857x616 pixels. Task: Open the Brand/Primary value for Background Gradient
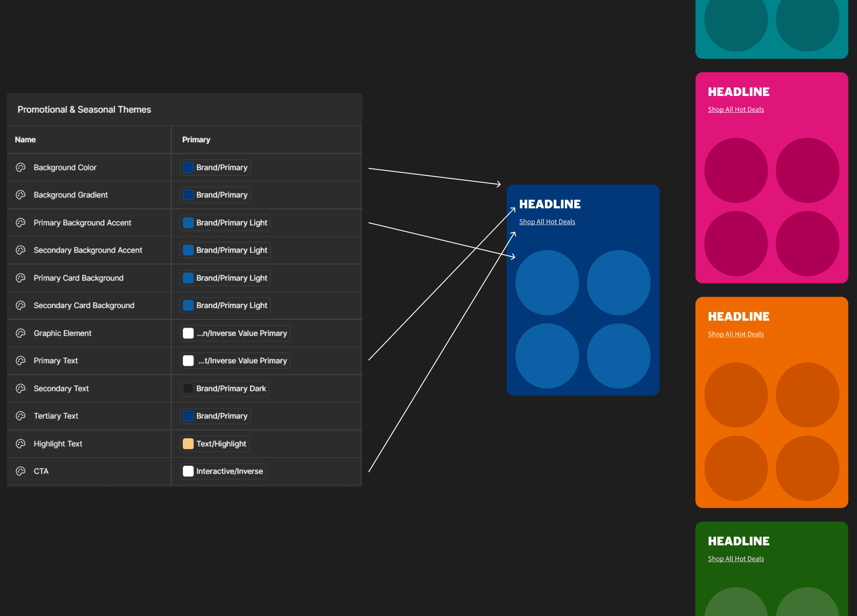[215, 195]
